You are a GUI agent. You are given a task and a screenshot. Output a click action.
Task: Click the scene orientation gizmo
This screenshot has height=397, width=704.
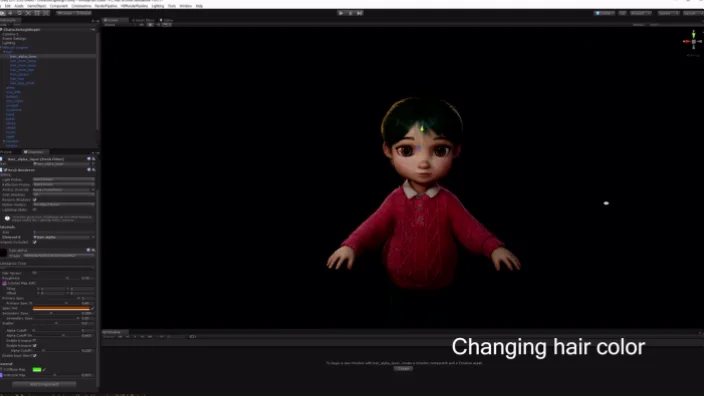click(693, 41)
